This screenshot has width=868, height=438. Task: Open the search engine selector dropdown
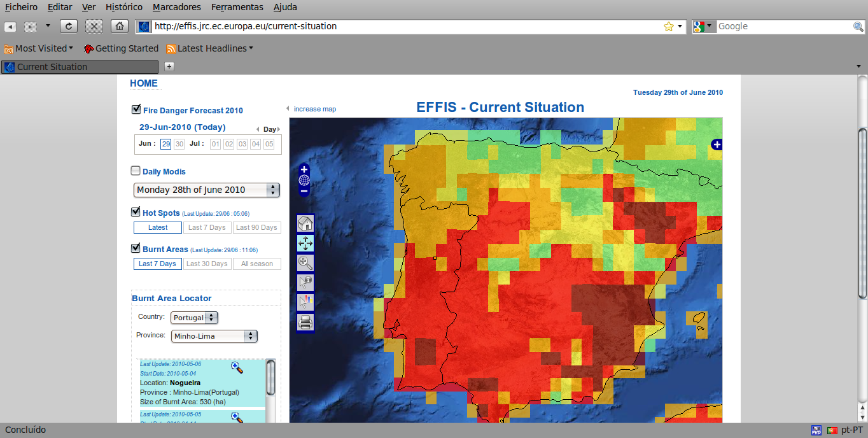tap(704, 27)
